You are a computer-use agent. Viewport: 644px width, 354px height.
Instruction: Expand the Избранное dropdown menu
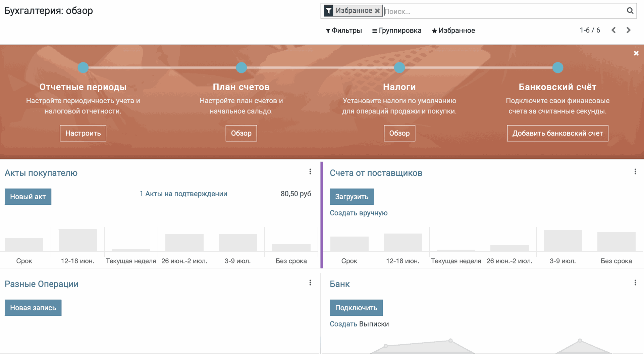pos(453,31)
